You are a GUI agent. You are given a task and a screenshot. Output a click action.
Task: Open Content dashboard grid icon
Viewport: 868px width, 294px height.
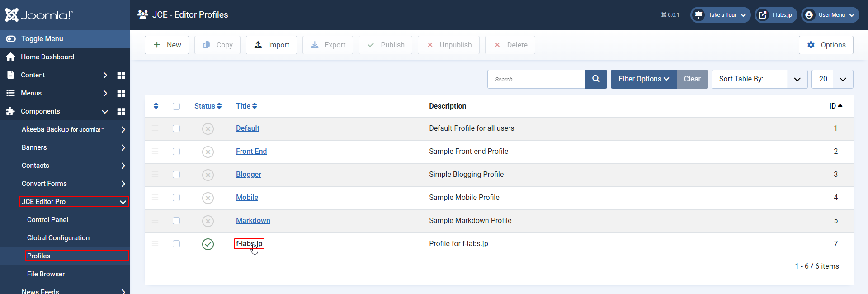point(121,76)
